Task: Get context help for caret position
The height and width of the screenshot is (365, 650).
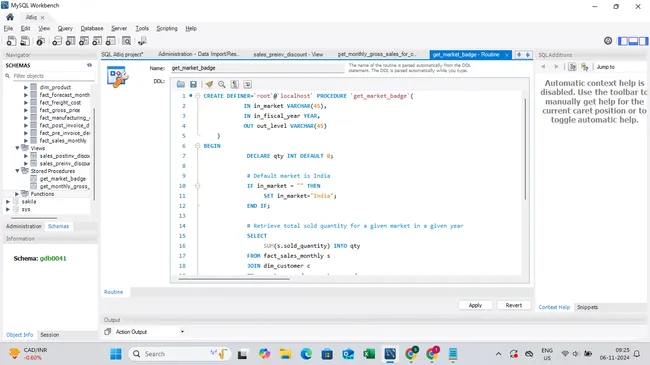Action: [x=572, y=66]
